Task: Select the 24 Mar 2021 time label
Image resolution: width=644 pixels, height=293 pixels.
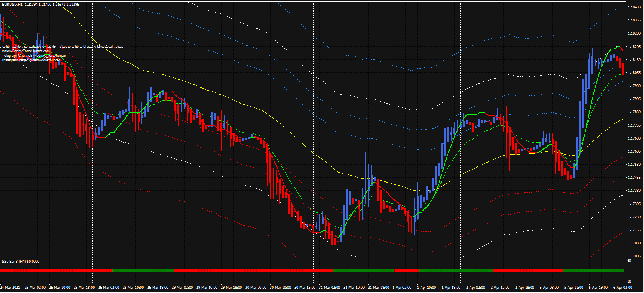Action: click(x=10, y=287)
